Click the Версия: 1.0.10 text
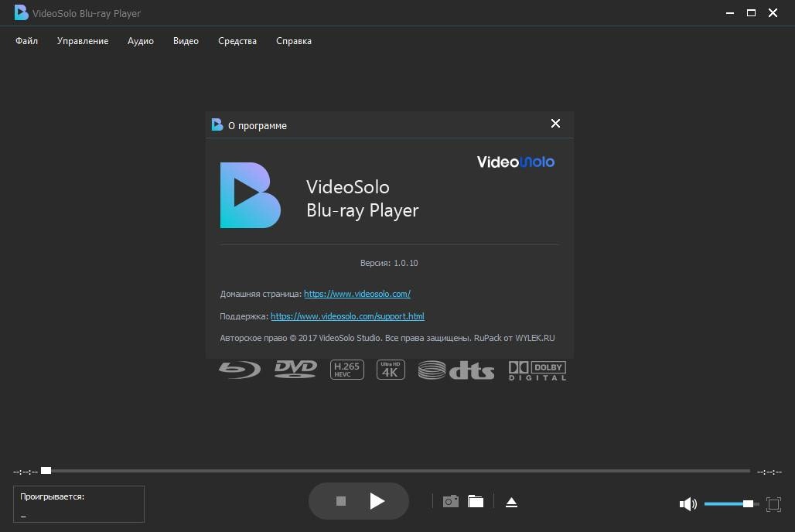795x532 pixels. [x=389, y=263]
